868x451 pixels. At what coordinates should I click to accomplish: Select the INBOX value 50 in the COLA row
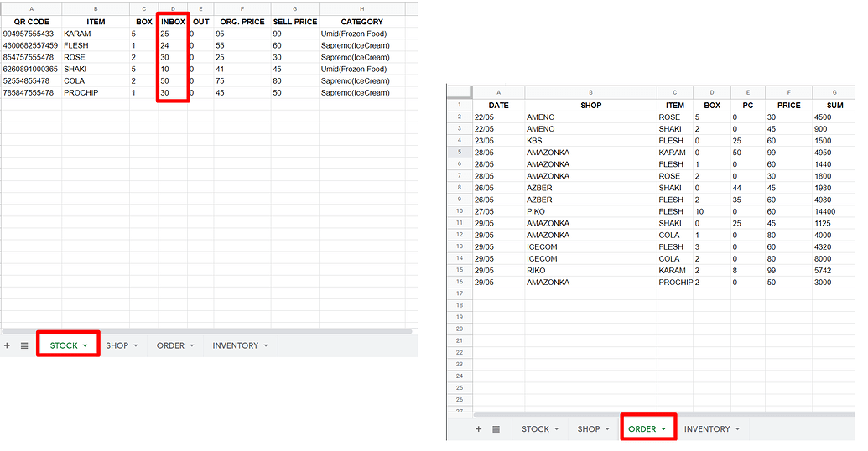click(x=164, y=81)
